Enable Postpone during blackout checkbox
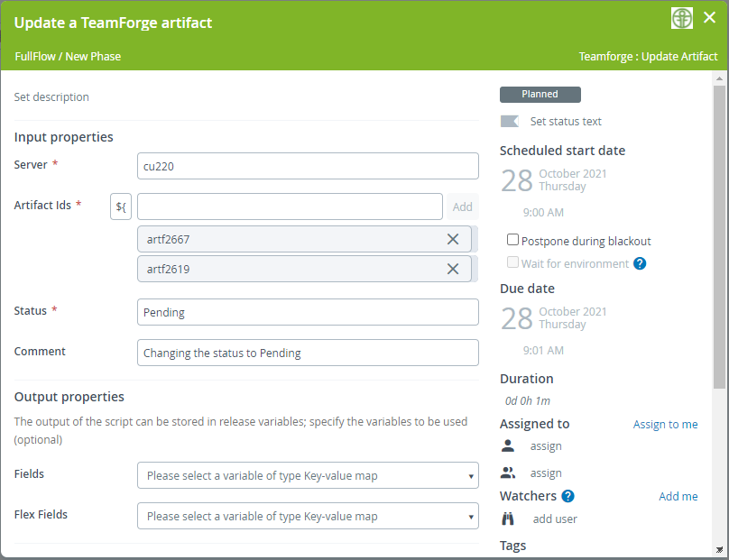 pyautogui.click(x=513, y=241)
